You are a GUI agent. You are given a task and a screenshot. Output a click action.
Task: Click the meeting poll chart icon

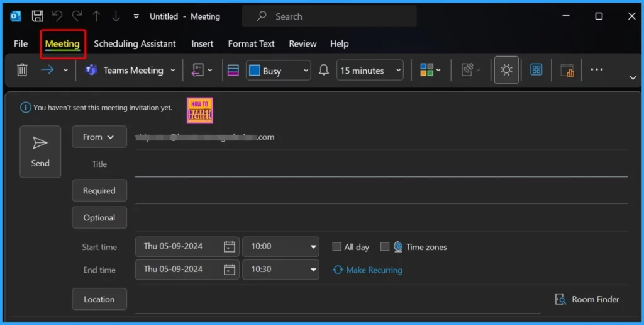click(x=567, y=71)
